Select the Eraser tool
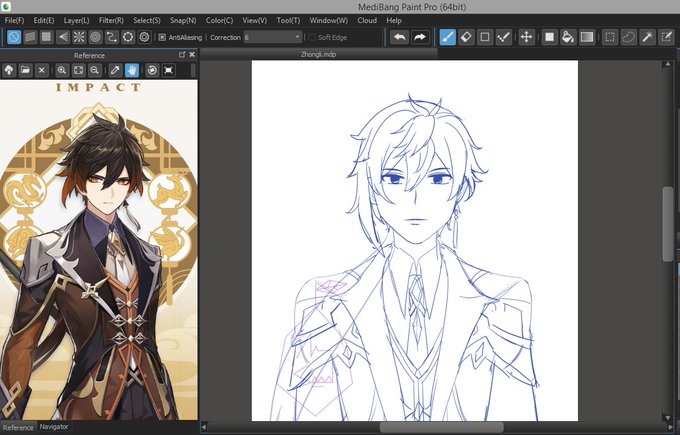This screenshot has width=680, height=435. tap(466, 37)
